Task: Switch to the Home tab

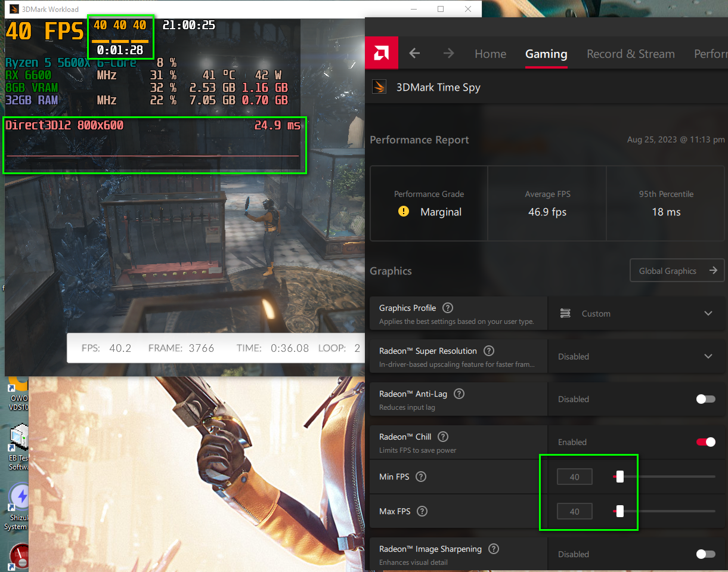Action: pyautogui.click(x=490, y=54)
